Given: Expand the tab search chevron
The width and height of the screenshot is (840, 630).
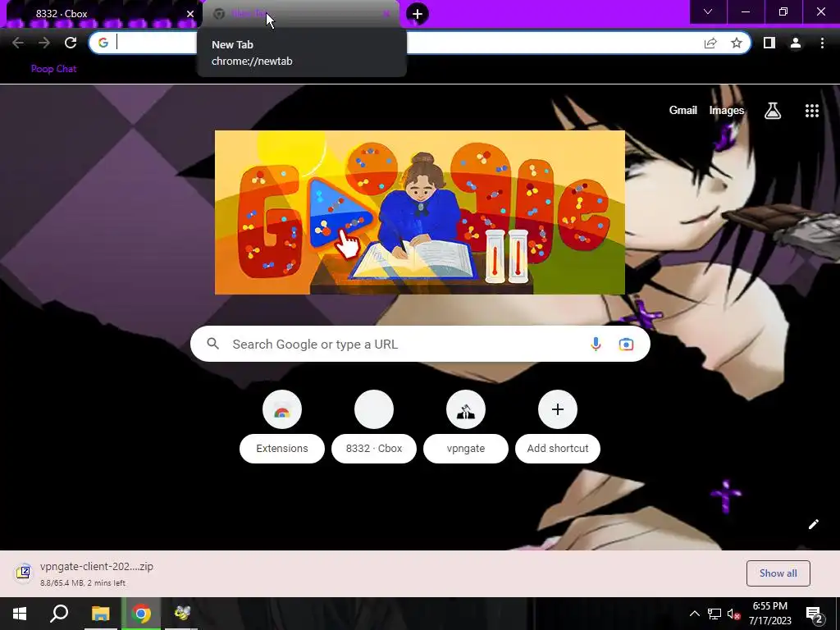Looking at the screenshot, I should click(x=708, y=11).
